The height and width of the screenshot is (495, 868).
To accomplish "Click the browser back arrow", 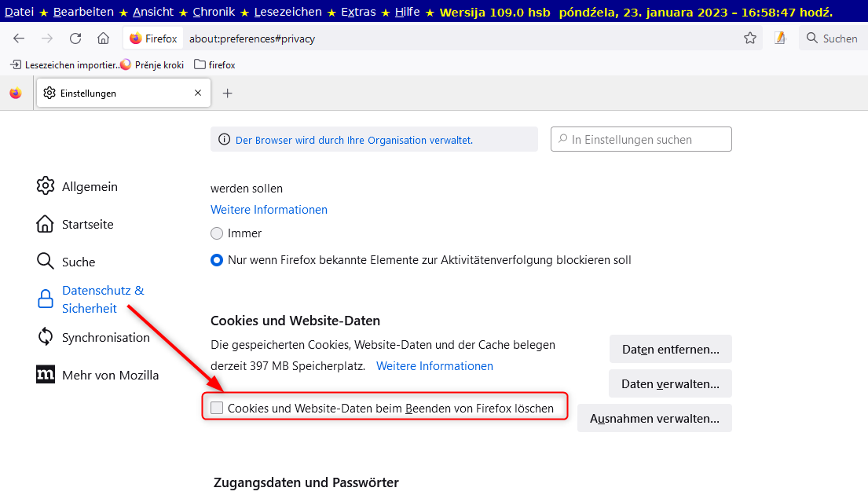I will tap(19, 38).
